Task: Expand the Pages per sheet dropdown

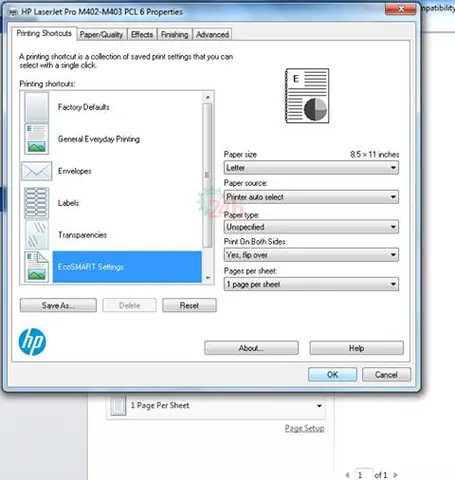Action: pyautogui.click(x=311, y=284)
